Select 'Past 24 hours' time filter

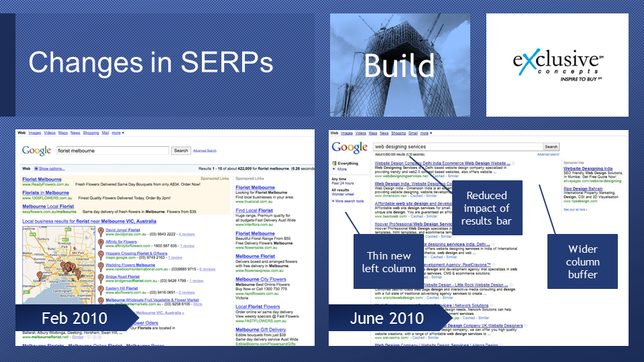click(x=343, y=184)
